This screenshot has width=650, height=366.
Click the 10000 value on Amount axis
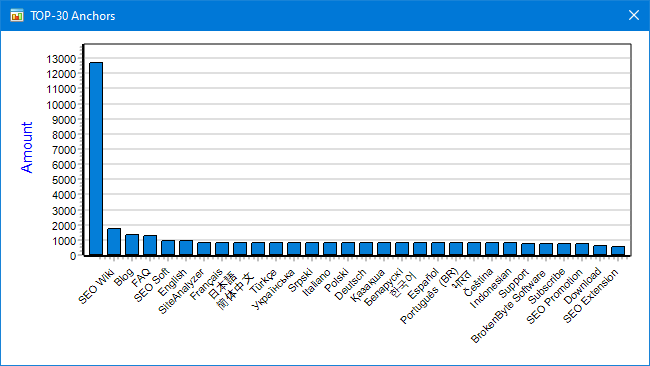point(61,105)
